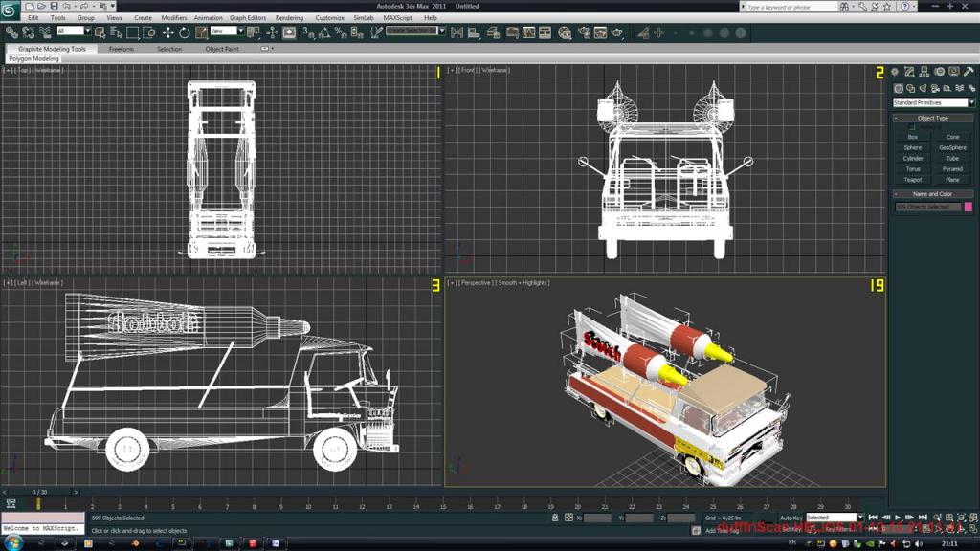The image size is (980, 551).
Task: Click the pink object color swatch
Action: [969, 207]
